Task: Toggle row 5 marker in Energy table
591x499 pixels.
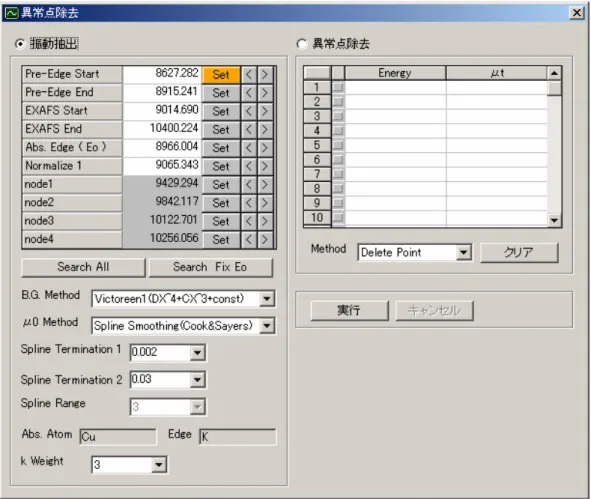Action: click(x=338, y=145)
